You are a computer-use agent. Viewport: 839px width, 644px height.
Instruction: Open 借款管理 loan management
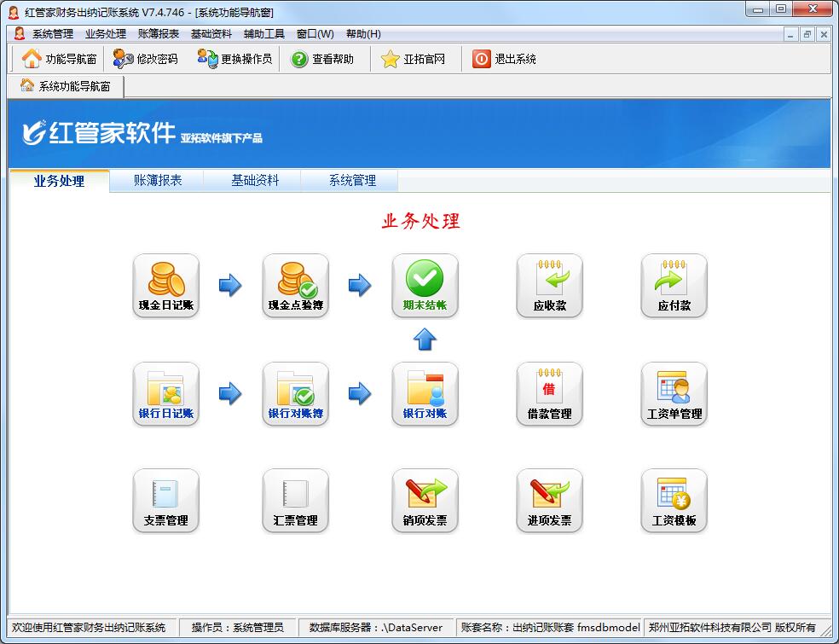(549, 393)
